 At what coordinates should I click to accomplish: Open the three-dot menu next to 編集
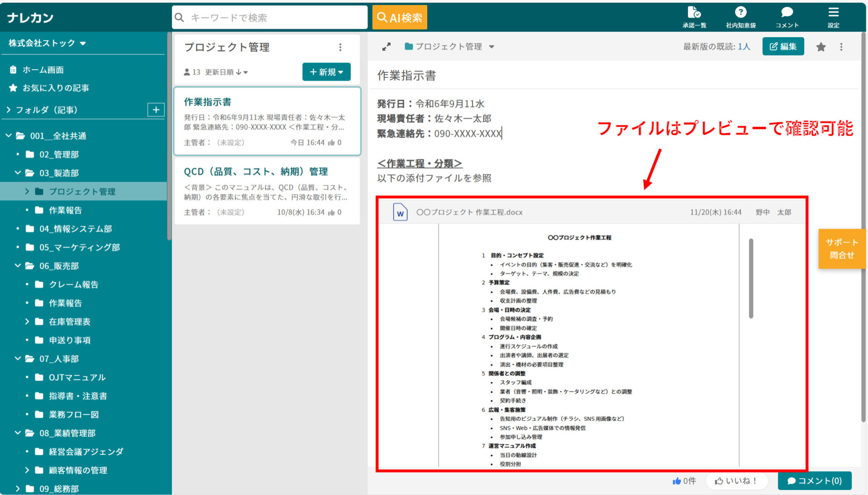(x=841, y=47)
